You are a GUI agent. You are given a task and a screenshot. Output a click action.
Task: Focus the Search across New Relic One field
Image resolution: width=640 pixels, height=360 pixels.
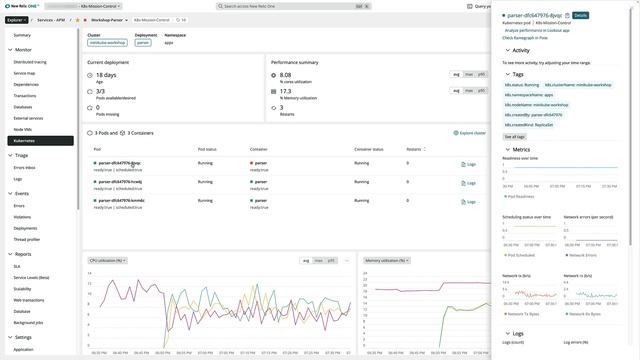[x=293, y=6]
